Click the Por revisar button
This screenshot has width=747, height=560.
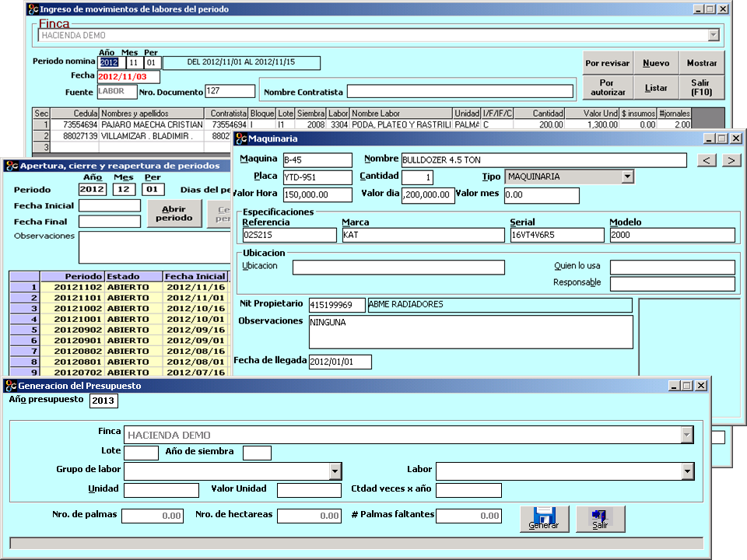tap(608, 63)
